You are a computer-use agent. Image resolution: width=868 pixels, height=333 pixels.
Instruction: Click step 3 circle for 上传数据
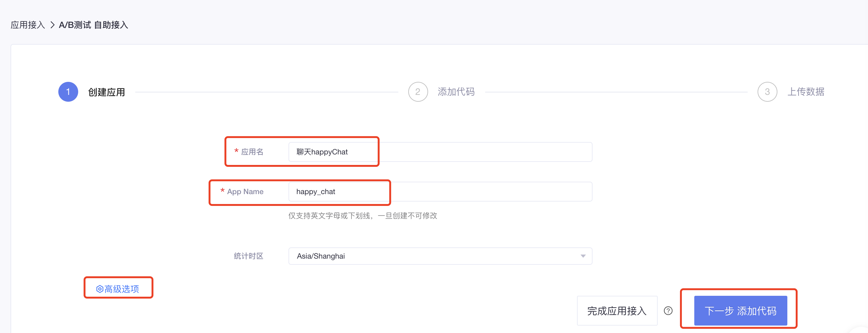point(767,91)
